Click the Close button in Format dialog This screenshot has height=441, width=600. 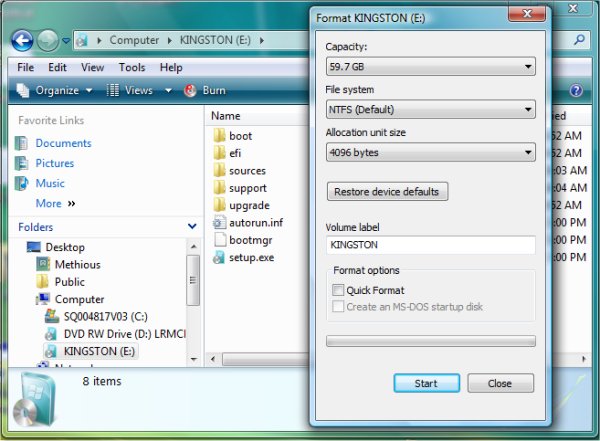[x=500, y=383]
